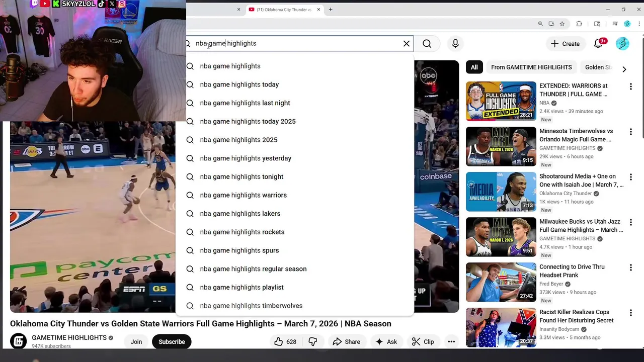Close the Oklahoma City Thunder tab

click(x=318, y=10)
